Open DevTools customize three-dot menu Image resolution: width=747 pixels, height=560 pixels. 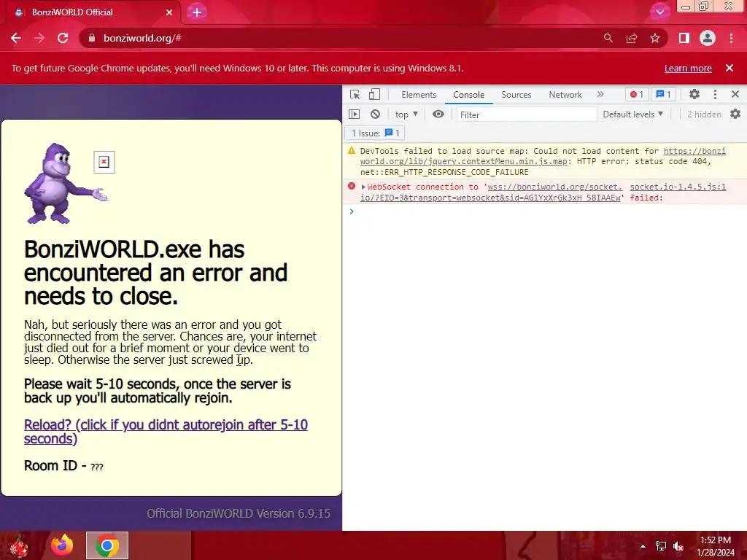(x=715, y=94)
